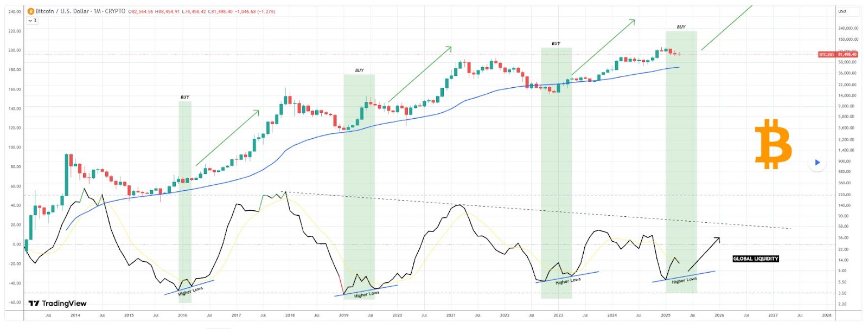The width and height of the screenshot is (868, 329).
Task: Click the 2026 label on the time axis
Action: [719, 315]
